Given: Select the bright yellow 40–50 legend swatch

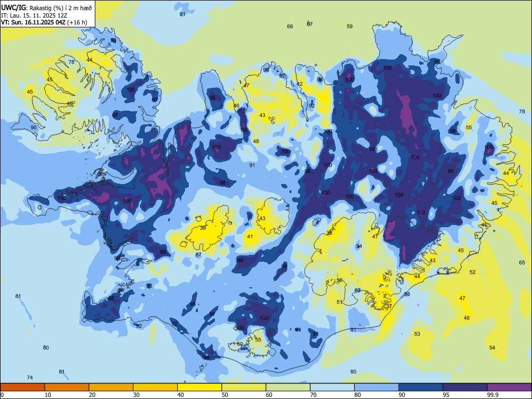Looking at the screenshot, I should click(x=199, y=387).
